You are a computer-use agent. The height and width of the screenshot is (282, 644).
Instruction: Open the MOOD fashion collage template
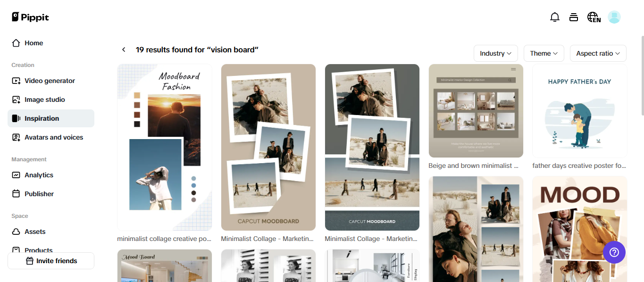click(580, 229)
